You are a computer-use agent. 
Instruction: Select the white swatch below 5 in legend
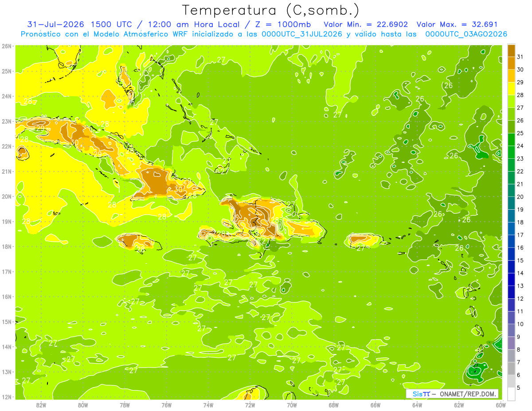click(511, 394)
